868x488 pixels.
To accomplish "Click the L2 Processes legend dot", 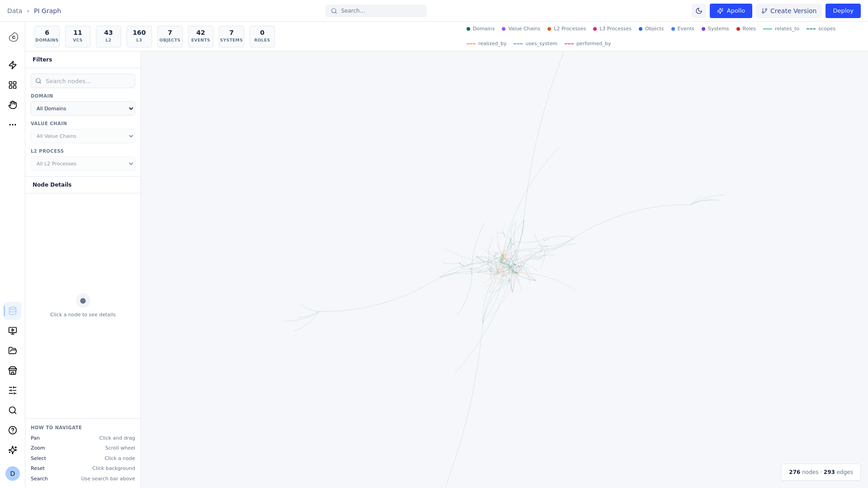I will [549, 29].
